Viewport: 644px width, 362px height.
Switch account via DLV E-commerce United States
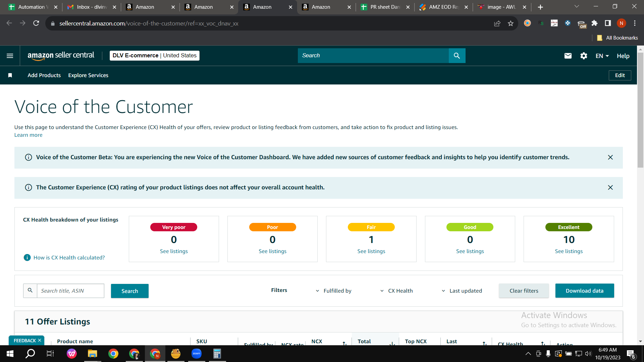coord(155,56)
